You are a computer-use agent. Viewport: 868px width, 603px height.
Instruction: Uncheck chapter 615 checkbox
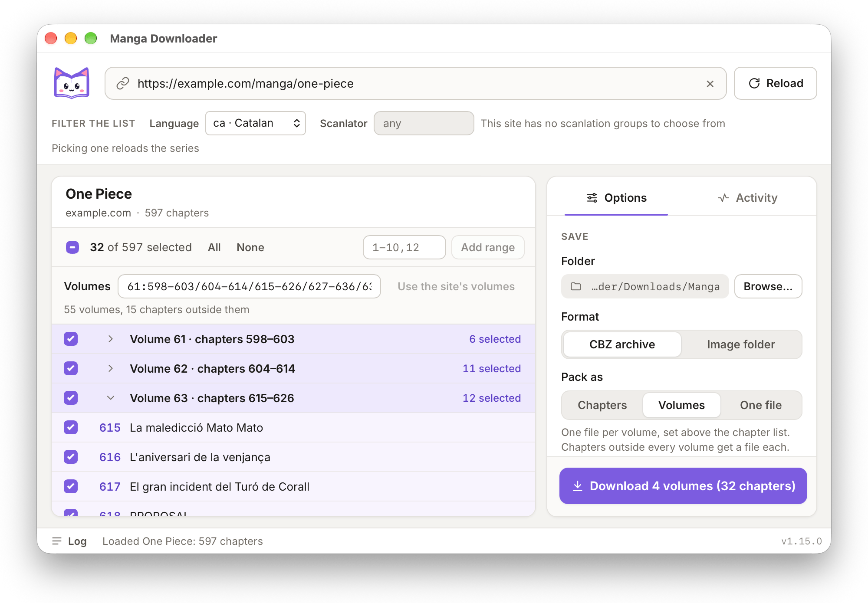coord(71,427)
